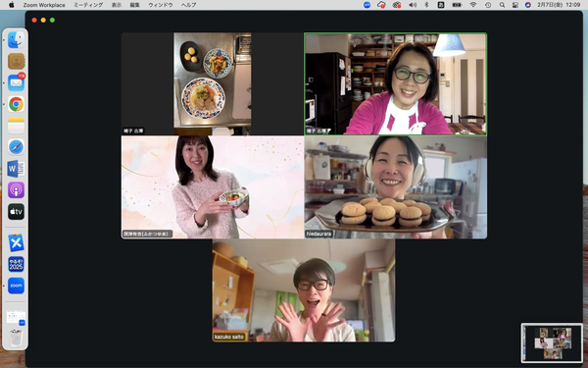Image resolution: width=588 pixels, height=368 pixels.
Task: Open the ウィンドウ menu
Action: 161,5
